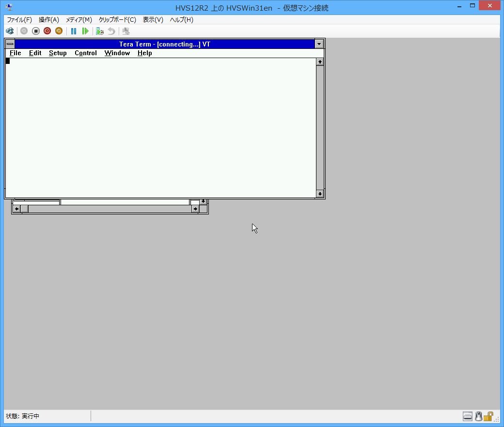Open the ファイル(F) menu
The image size is (504, 427).
(x=19, y=20)
